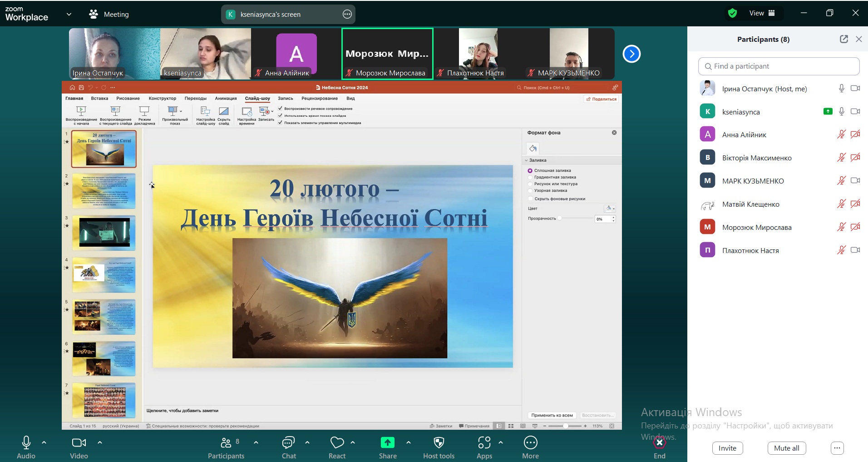
Task: Click muted mic icon beside Плахотнюк Настя
Action: pyautogui.click(x=841, y=250)
